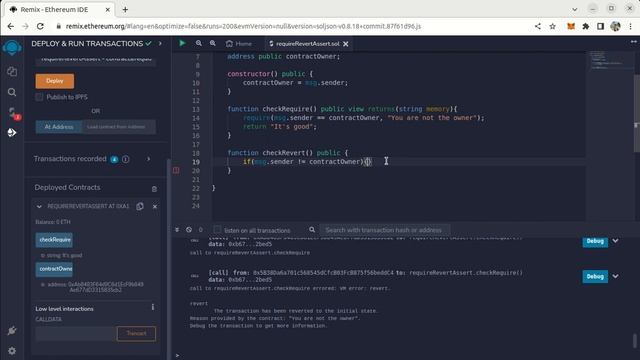Select the contract dropdown above Deploy
This screenshot has width=640, height=360.
96,61
